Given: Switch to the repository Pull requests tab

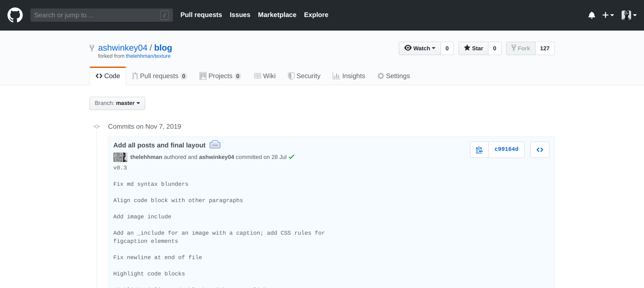Looking at the screenshot, I should click(159, 76).
